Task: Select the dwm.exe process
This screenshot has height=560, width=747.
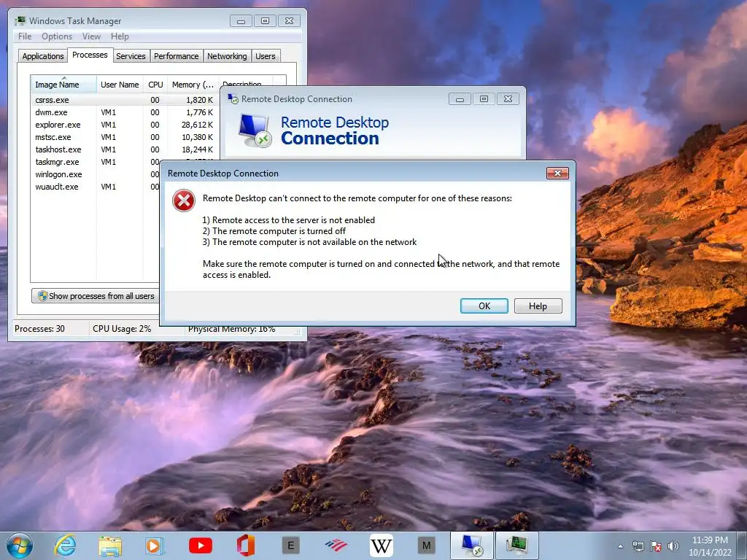Action: click(x=125, y=112)
